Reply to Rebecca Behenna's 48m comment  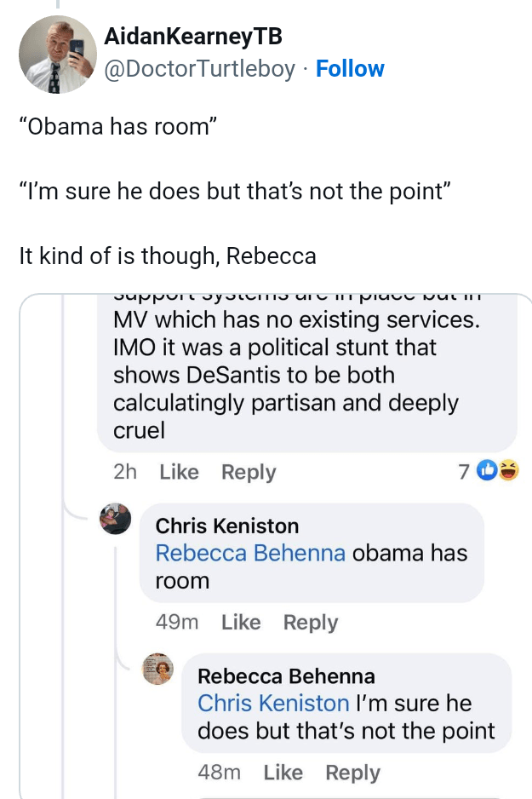352,773
